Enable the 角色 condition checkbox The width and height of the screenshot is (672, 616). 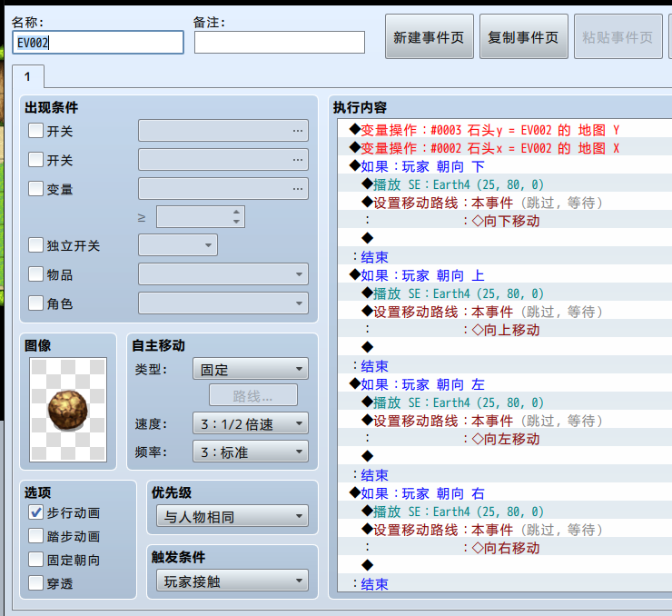tap(35, 303)
